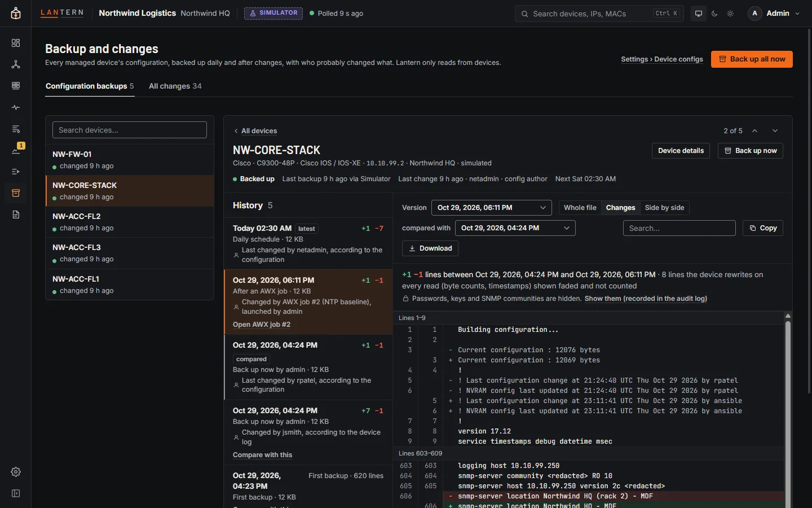
Task: Click Back up all now button
Action: (x=752, y=59)
